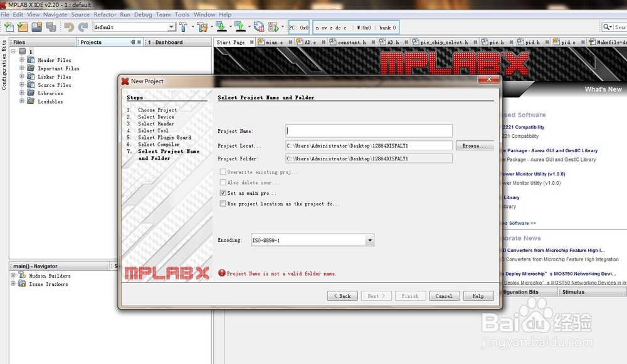Click the Make and Program Device icon
The image size is (627, 364).
pyautogui.click(x=221, y=27)
